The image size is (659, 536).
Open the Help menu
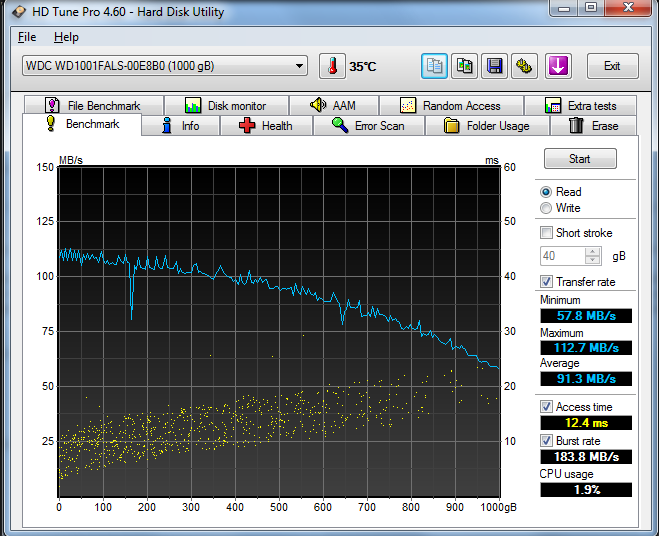(66, 37)
